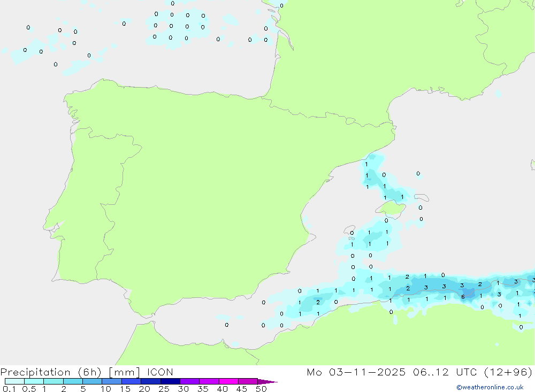Select the 0.5–1 mm legend color swatch
535x392 pixels.
(34, 381)
